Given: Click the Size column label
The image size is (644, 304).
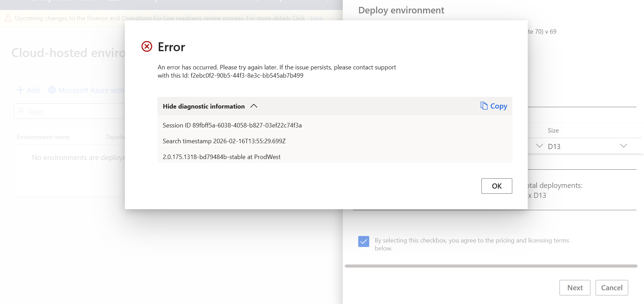Looking at the screenshot, I should (553, 131).
